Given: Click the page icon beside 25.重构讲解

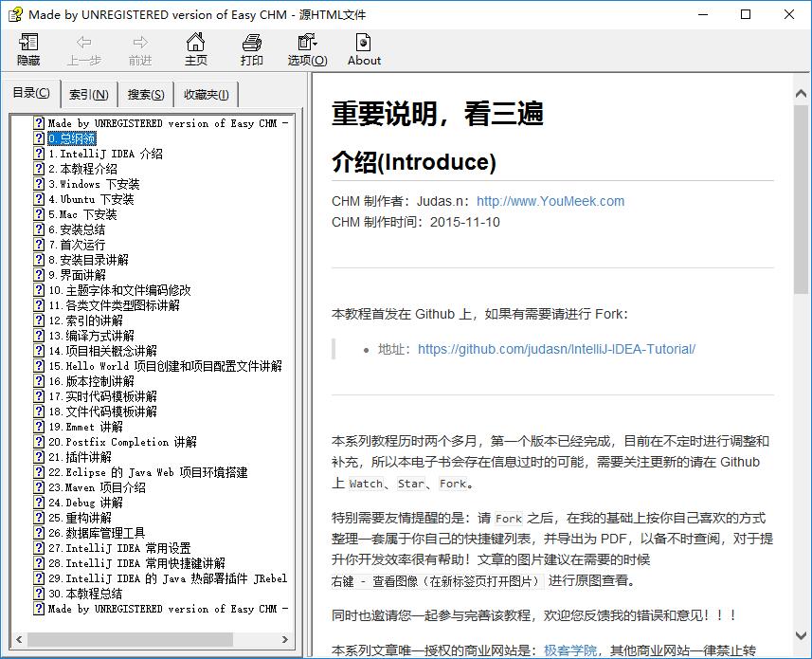Looking at the screenshot, I should click(39, 517).
